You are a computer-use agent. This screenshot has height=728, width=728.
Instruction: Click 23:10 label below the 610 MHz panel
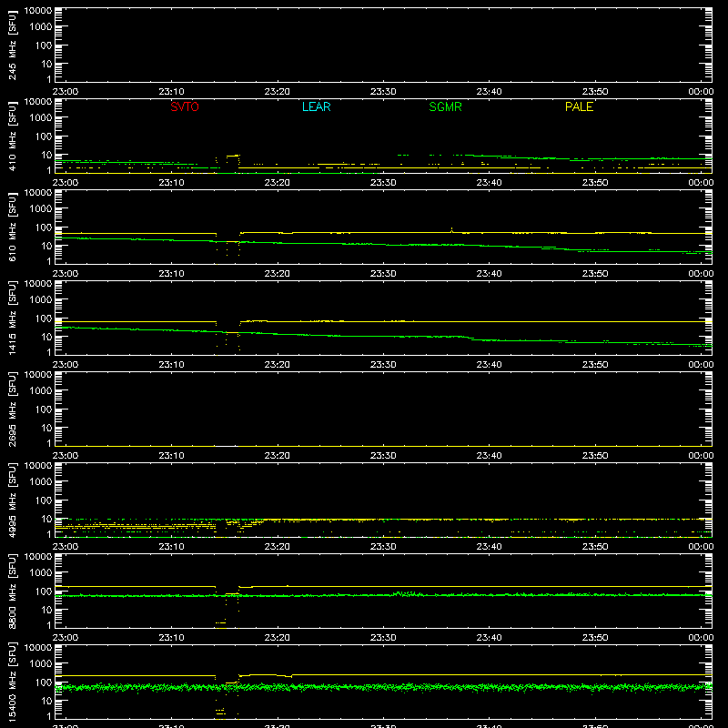pyautogui.click(x=171, y=274)
